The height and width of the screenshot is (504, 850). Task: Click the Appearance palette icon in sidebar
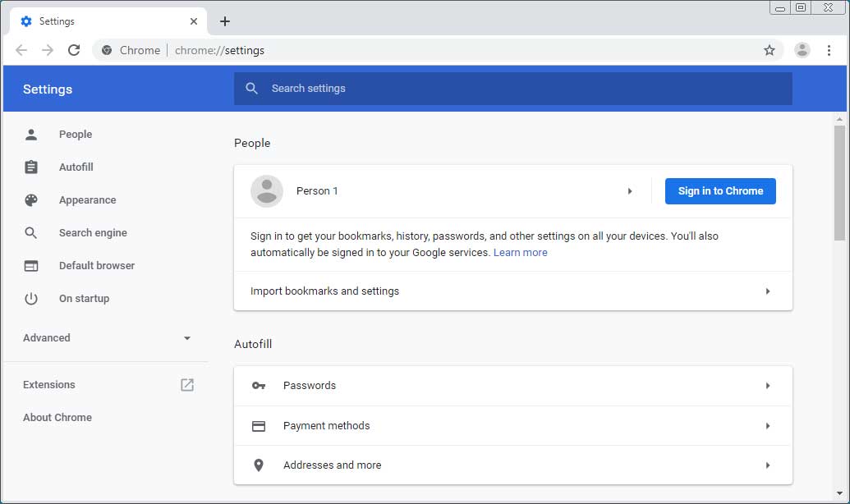pyautogui.click(x=31, y=200)
